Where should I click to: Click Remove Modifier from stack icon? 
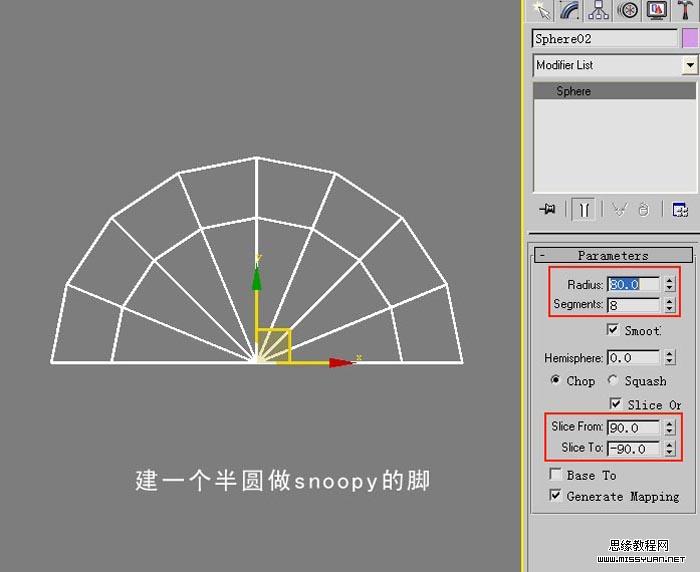point(643,209)
